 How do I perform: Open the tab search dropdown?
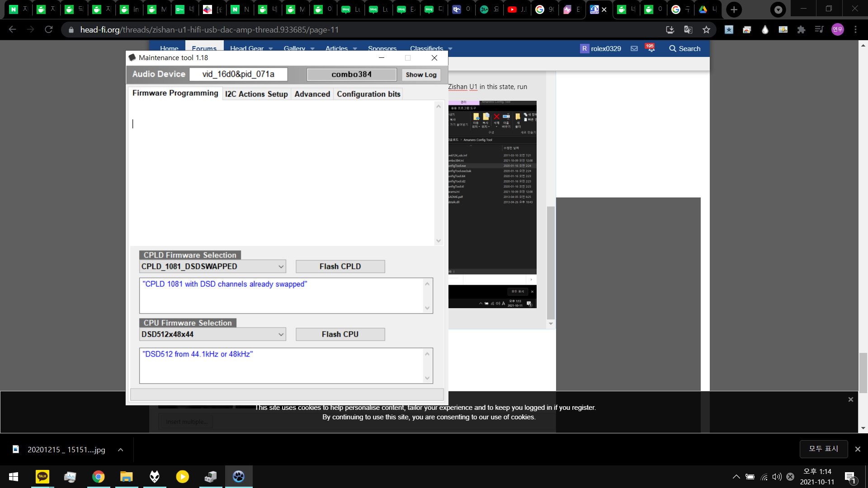(x=778, y=9)
